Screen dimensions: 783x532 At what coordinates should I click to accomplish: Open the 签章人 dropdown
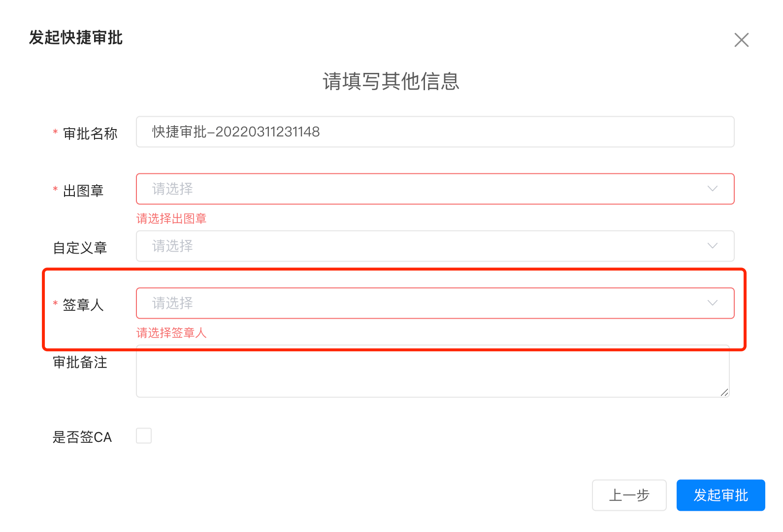click(424, 303)
